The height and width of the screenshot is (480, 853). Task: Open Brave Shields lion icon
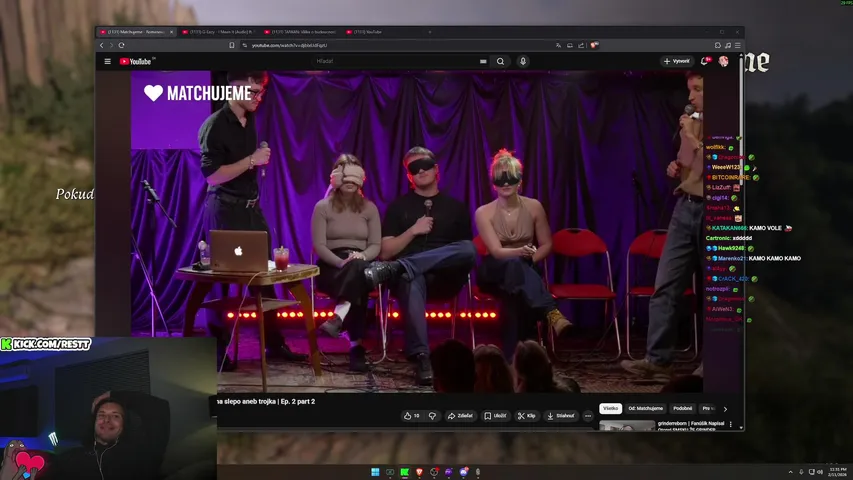click(594, 46)
